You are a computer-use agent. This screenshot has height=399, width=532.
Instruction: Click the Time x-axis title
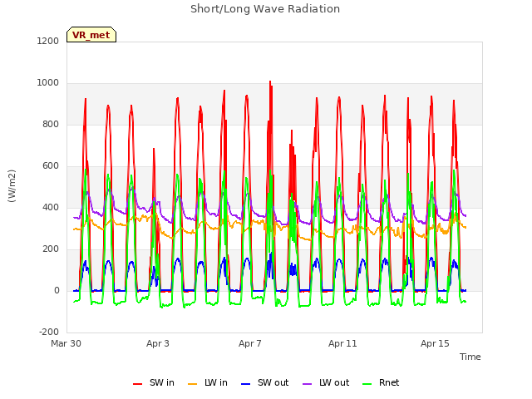coord(470,357)
